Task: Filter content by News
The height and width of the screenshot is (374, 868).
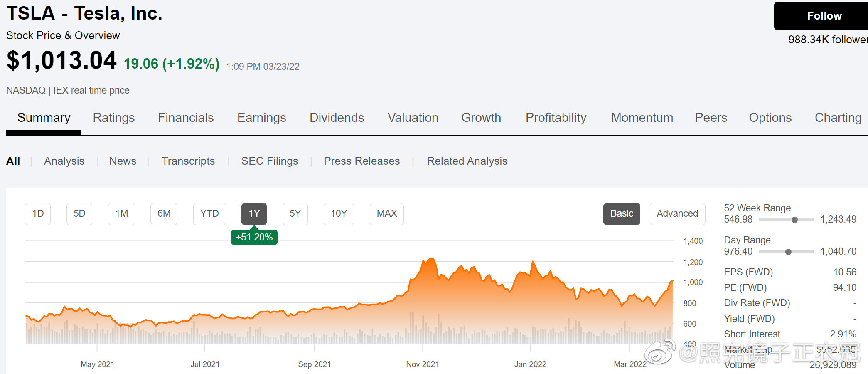Action: click(123, 161)
